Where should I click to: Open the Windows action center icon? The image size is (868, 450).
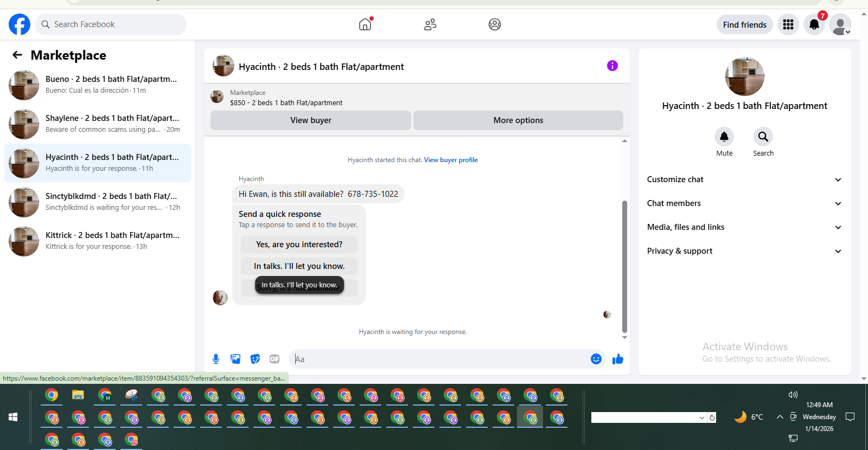(x=851, y=417)
